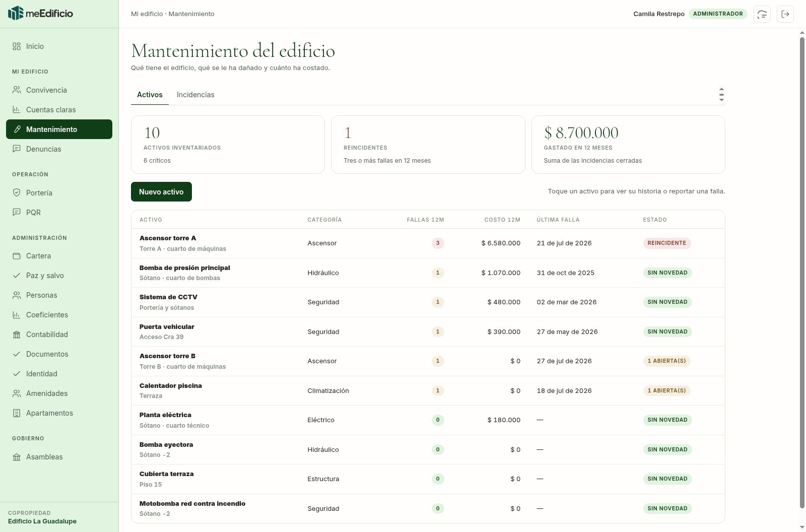Click the REINCIDENTE status badge
Screen dimensions: 806x532
(x=667, y=243)
